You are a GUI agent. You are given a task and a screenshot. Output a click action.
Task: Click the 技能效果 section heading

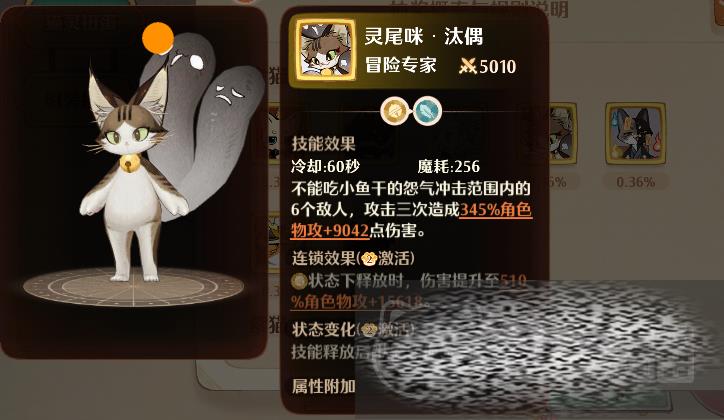[324, 144]
